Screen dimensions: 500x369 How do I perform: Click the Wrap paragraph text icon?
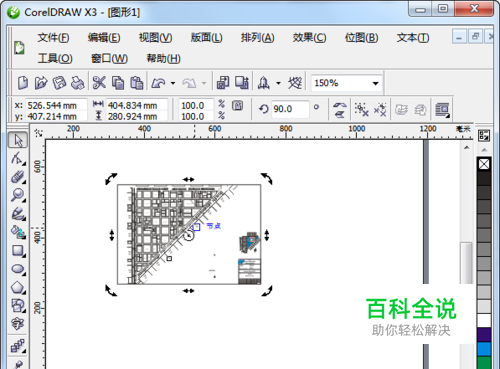coord(442,110)
